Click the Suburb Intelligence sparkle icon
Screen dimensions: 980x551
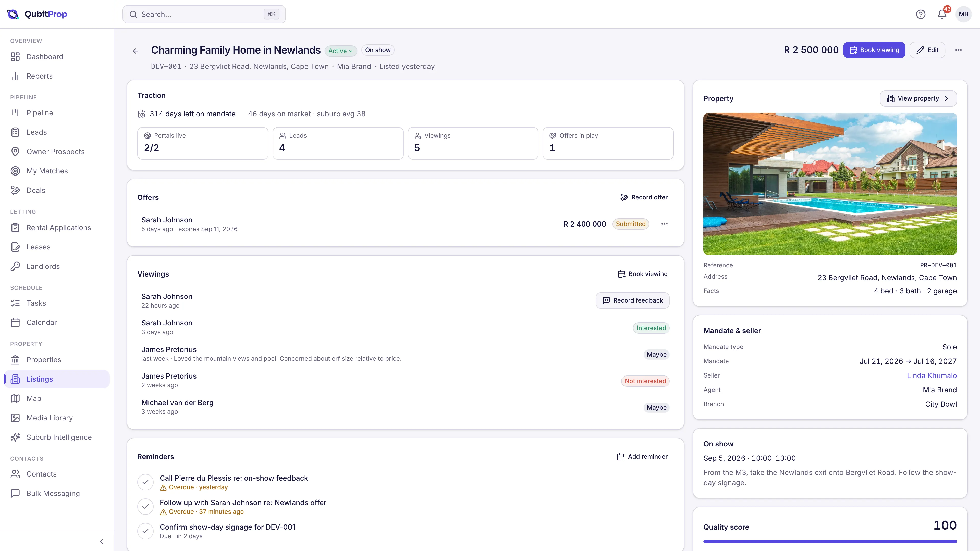coord(15,437)
